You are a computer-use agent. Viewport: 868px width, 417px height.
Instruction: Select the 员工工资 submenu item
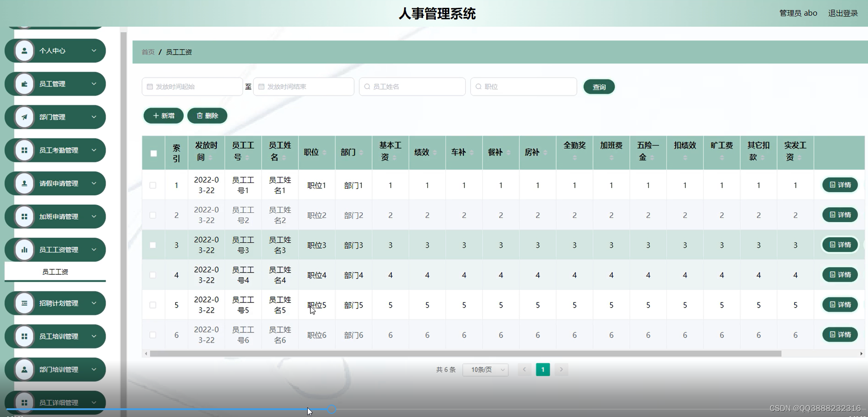55,272
